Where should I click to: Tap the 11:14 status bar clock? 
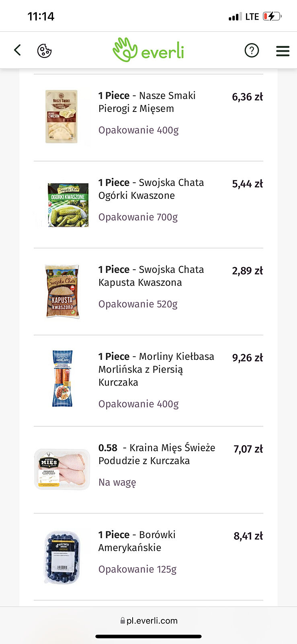[41, 17]
